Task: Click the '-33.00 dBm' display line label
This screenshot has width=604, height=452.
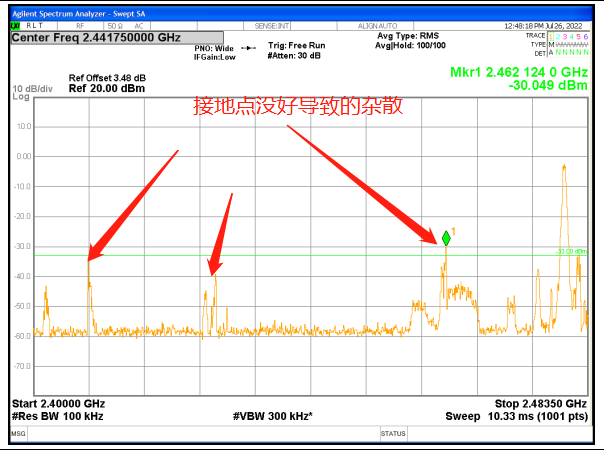Action: [x=571, y=251]
